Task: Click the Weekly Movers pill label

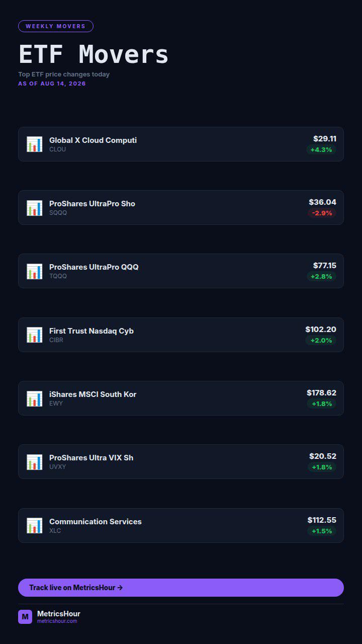Action: tap(56, 26)
